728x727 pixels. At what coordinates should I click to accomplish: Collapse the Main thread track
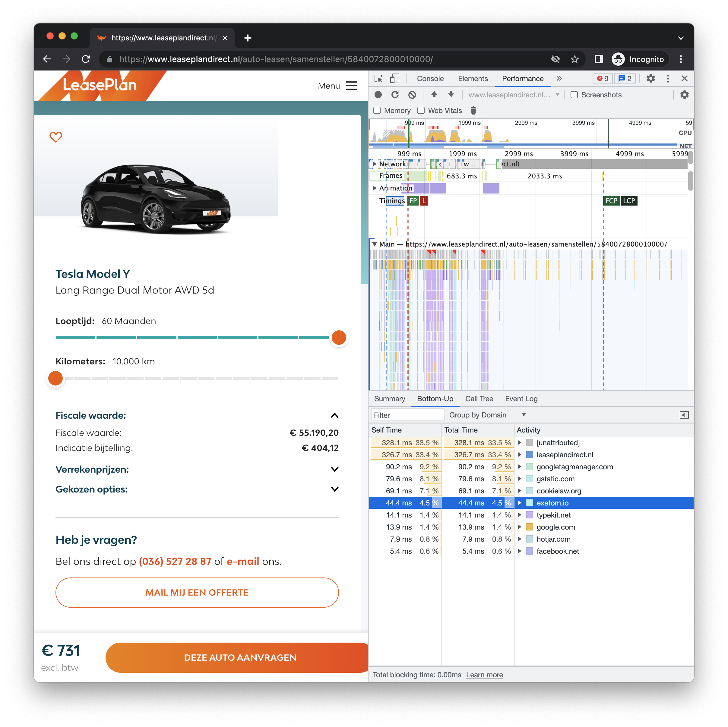coord(375,244)
